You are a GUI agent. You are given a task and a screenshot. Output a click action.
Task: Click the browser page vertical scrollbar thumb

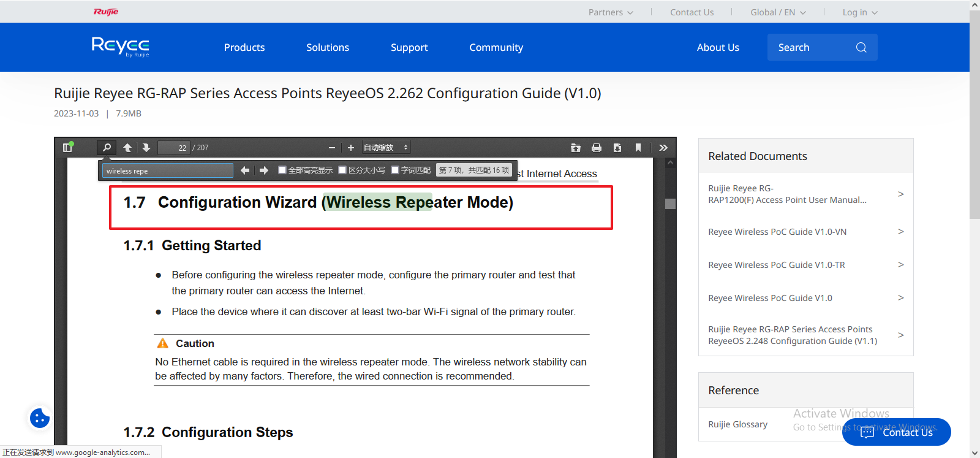974,114
